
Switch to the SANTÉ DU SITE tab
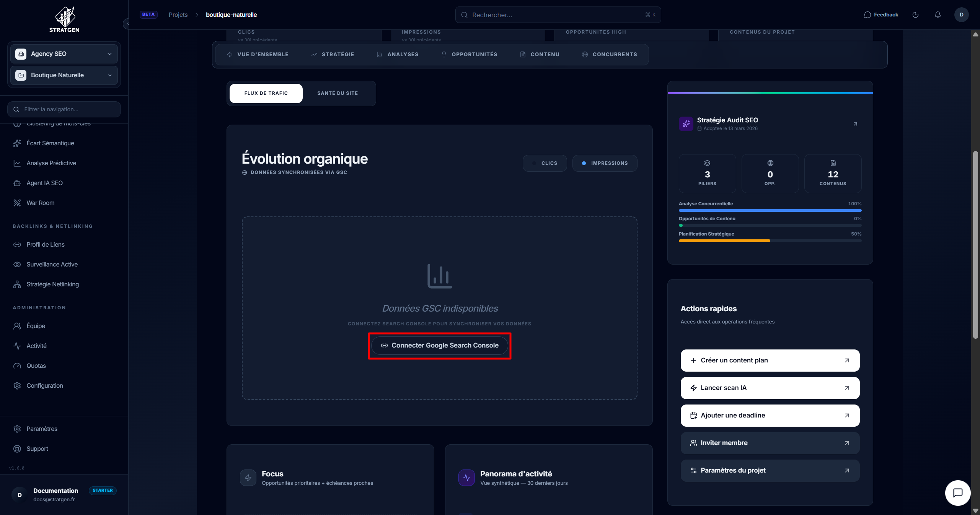337,93
